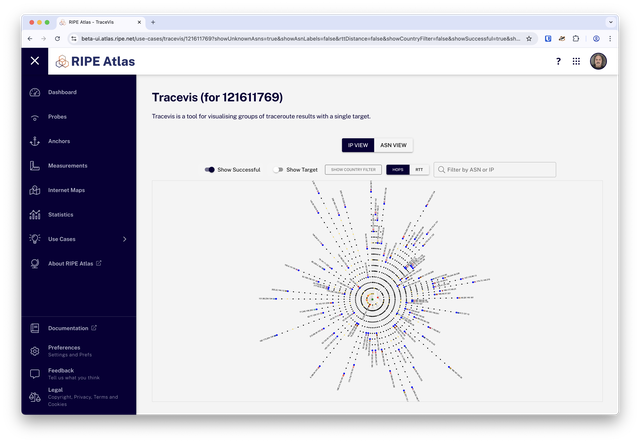640x443 pixels.
Task: Open Dashboard in the sidebar
Action: click(x=62, y=92)
